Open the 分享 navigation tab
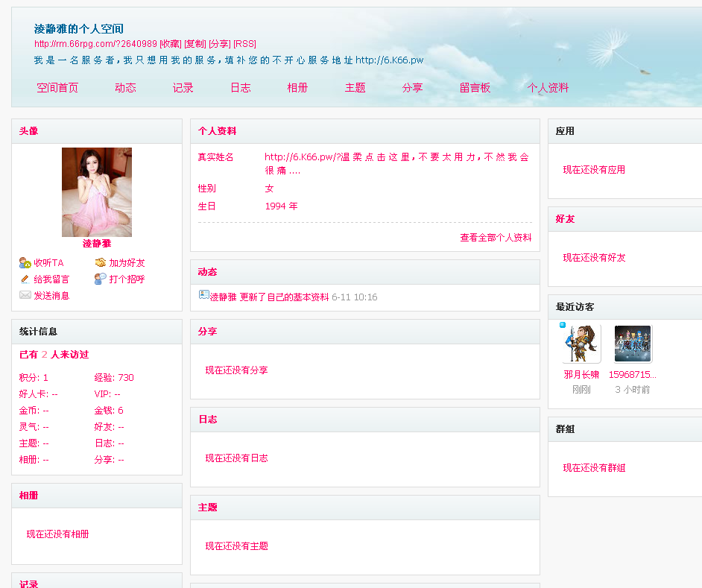Viewport: 702px width, 588px height. pos(412,88)
